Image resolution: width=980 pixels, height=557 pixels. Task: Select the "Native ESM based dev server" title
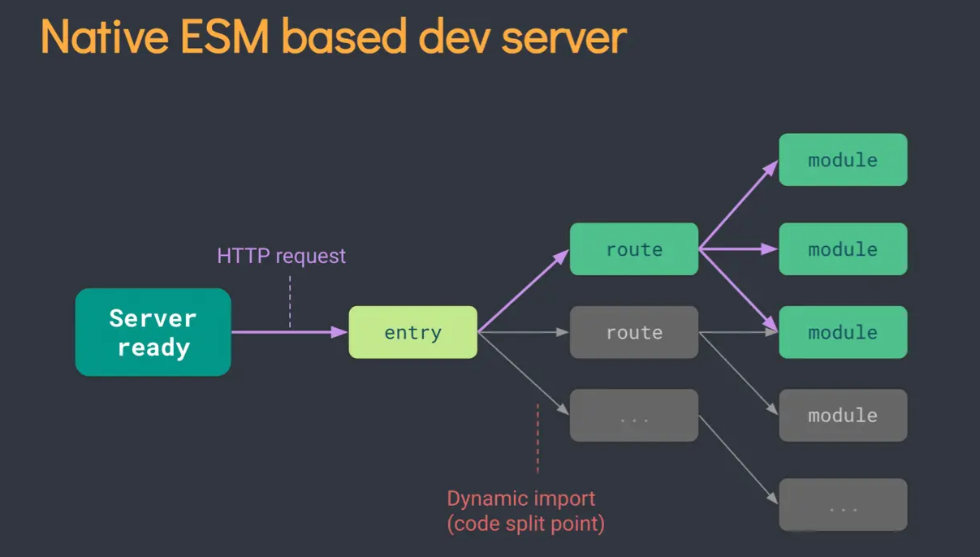[333, 37]
